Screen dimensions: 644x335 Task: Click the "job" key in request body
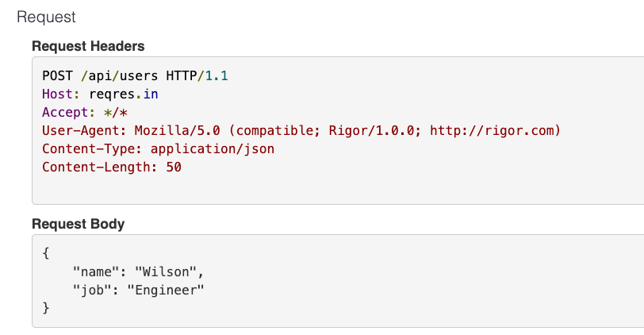pyautogui.click(x=91, y=291)
